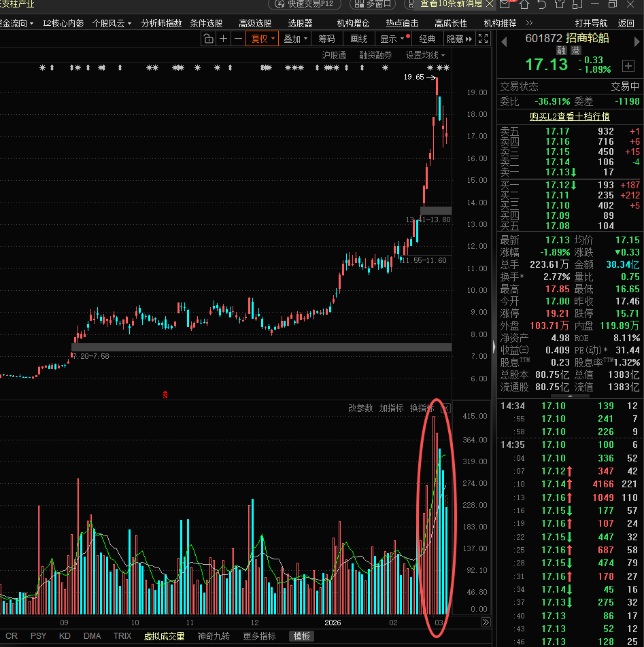This screenshot has height=647, width=644.
Task: Open the 复权 dropdown
Action: [x=263, y=39]
